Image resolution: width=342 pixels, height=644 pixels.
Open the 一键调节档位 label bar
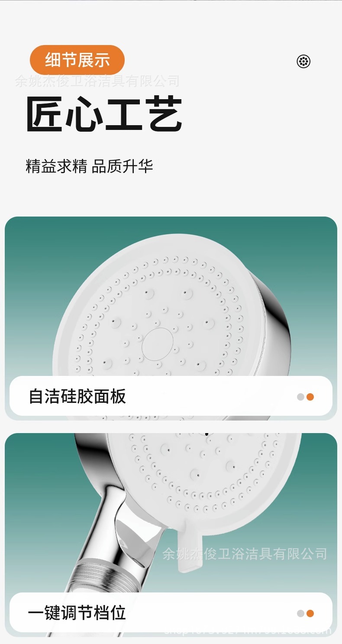(x=171, y=613)
